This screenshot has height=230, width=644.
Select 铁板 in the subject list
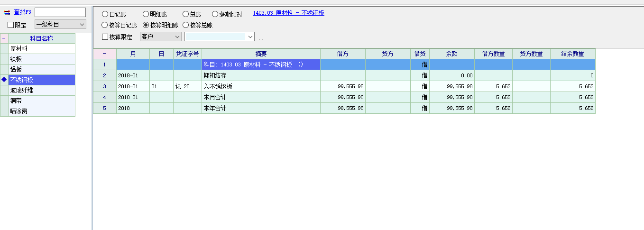point(42,59)
